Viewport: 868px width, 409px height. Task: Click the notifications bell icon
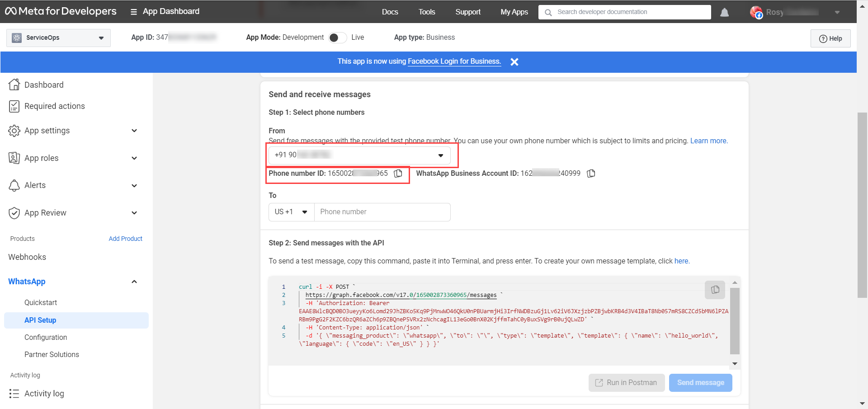click(x=724, y=12)
